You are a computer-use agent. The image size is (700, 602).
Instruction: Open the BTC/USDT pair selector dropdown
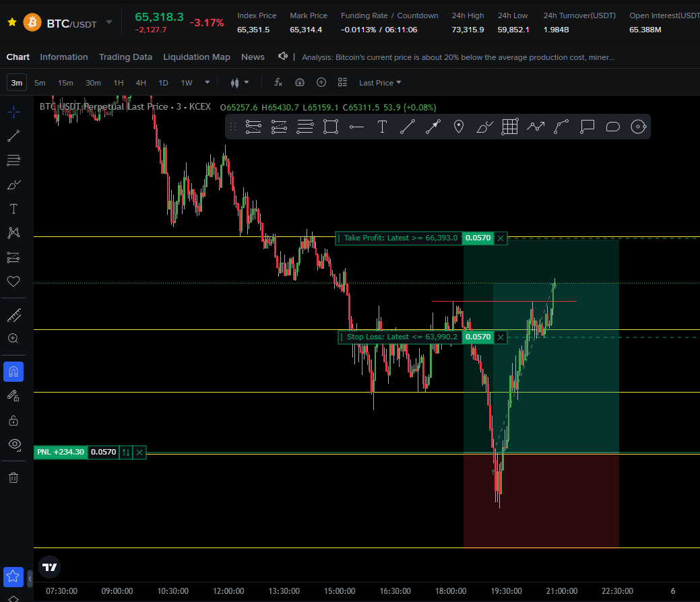(x=109, y=22)
